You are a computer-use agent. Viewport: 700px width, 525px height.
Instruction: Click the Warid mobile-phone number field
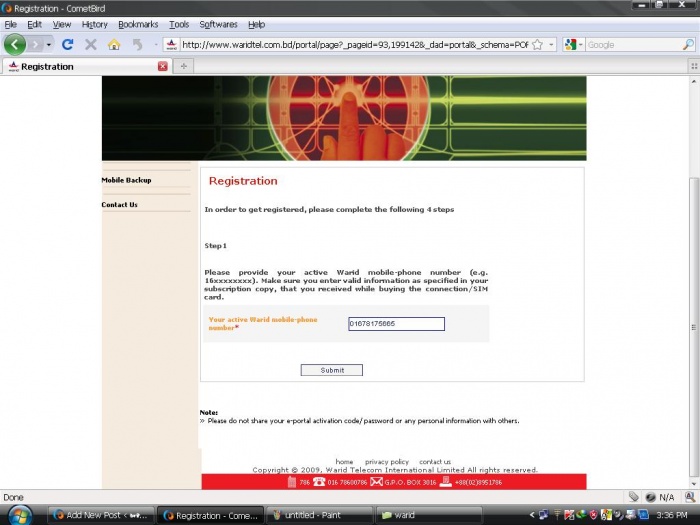click(x=396, y=324)
